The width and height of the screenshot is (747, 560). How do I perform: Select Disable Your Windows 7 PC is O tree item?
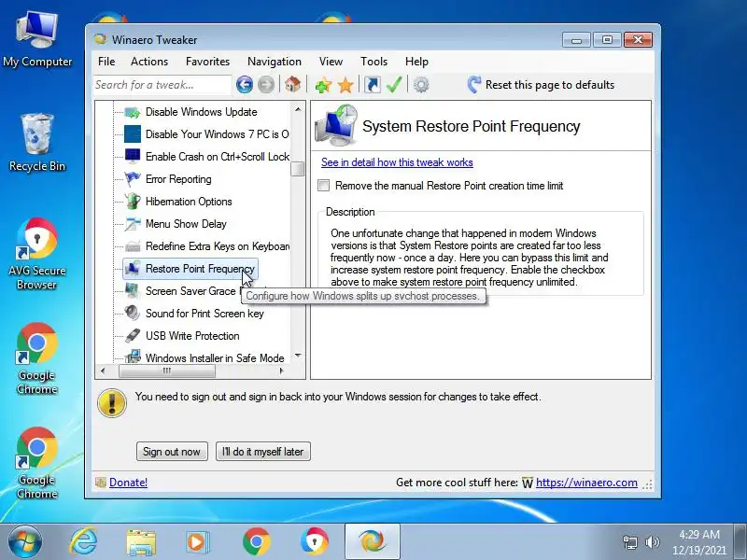(218, 134)
